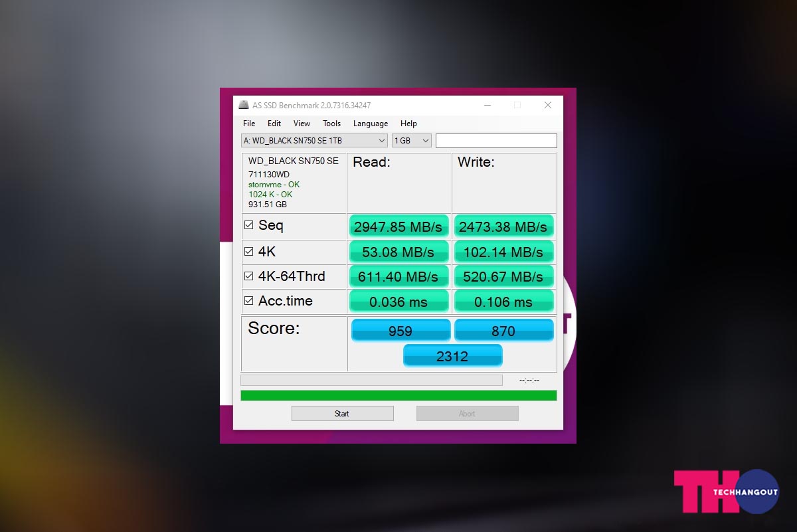
Task: Close the AS SSD Benchmark window
Action: click(548, 105)
